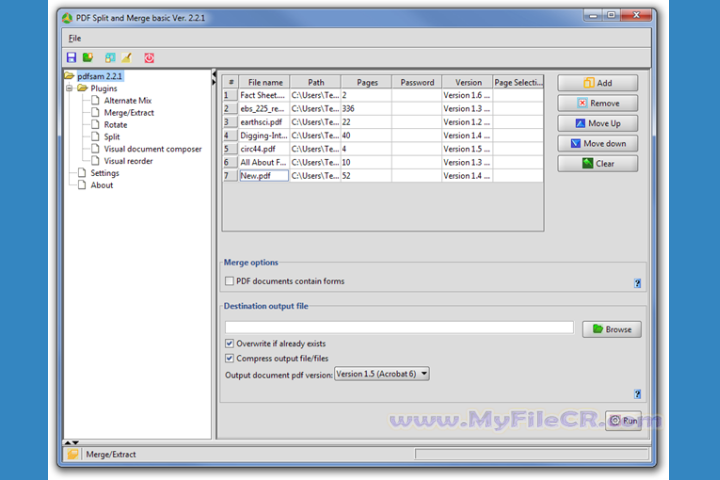
Task: Click the destination output file path field
Action: (399, 328)
